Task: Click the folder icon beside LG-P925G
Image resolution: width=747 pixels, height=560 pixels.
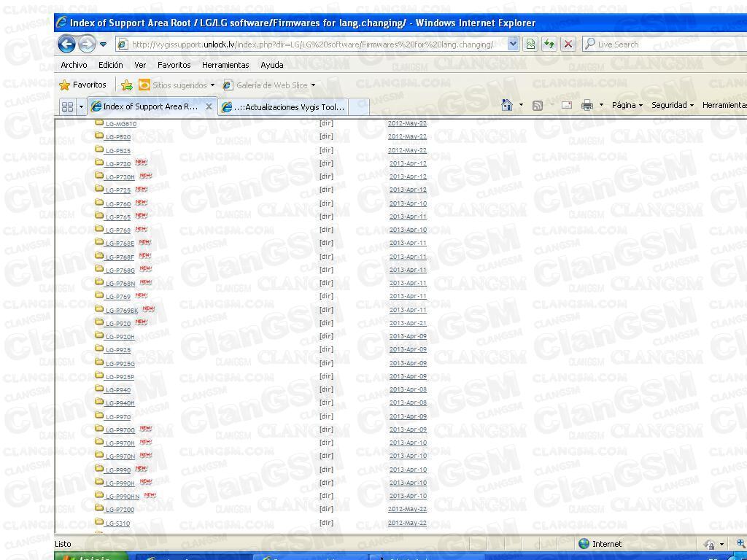Action: coord(99,362)
